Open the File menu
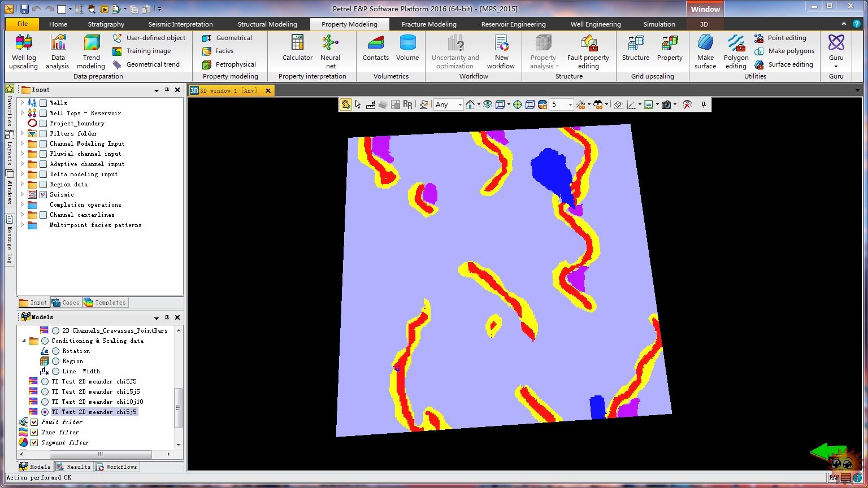 coord(23,24)
